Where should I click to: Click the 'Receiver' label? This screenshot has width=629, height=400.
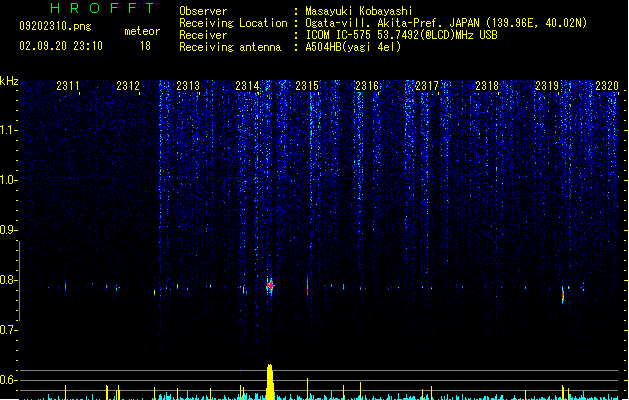[203, 35]
